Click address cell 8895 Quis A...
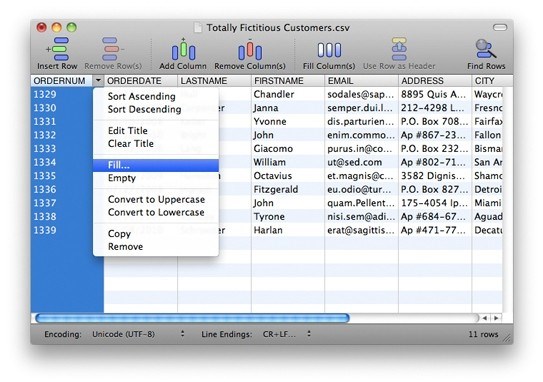This screenshot has height=382, width=543. [x=435, y=94]
